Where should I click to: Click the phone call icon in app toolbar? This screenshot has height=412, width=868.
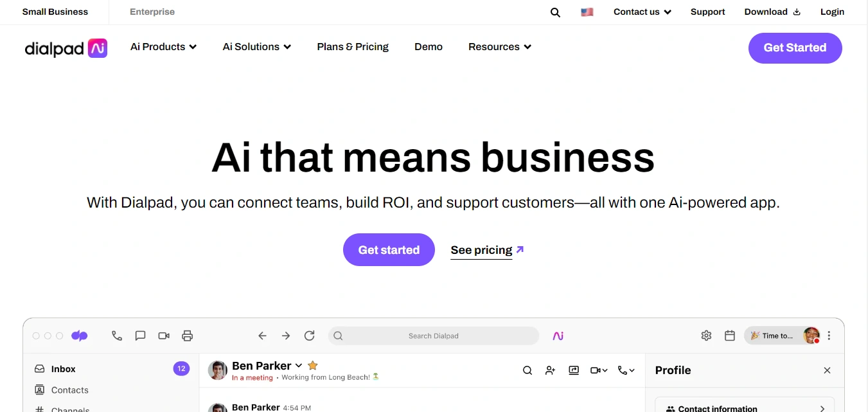coord(116,336)
